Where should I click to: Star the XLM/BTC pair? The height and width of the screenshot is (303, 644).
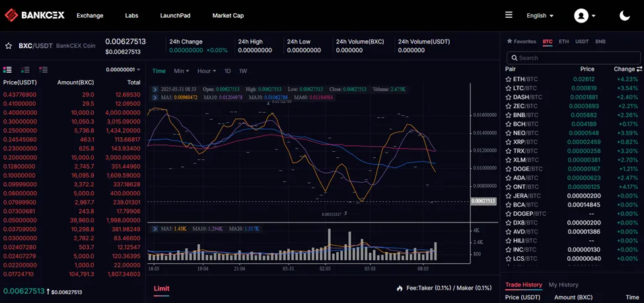pos(509,160)
